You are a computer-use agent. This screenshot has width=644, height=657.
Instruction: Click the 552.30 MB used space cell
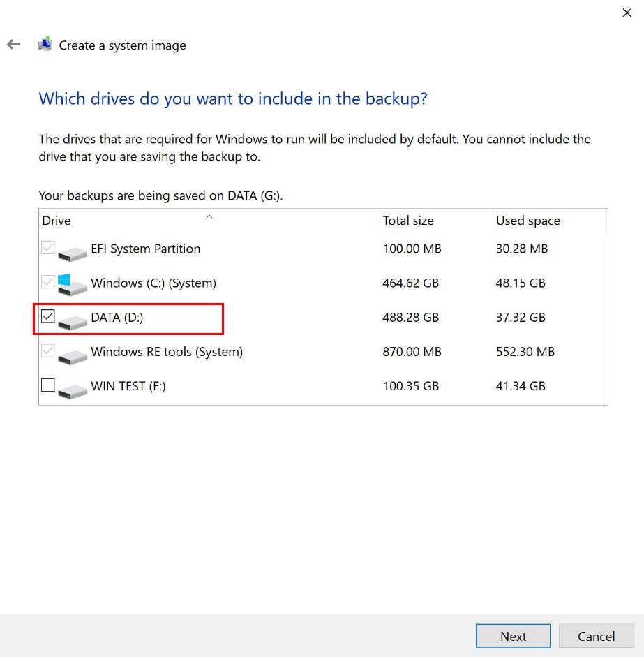coord(525,352)
